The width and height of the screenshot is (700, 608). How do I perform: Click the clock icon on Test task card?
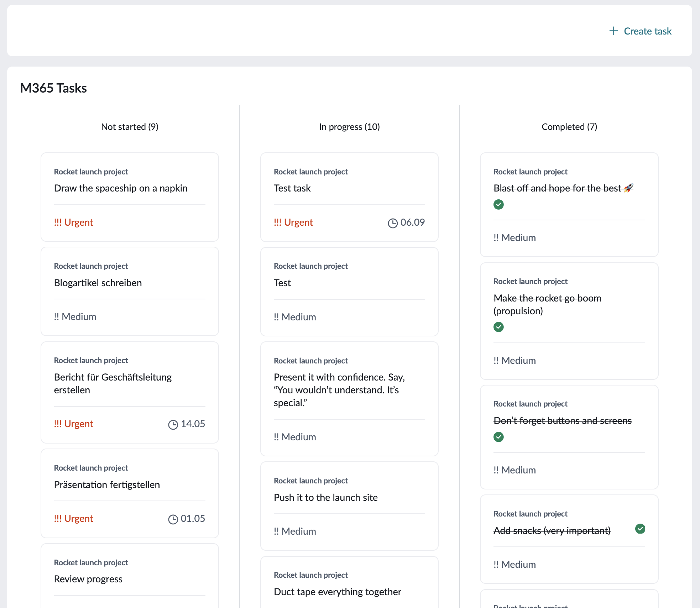[x=393, y=222]
